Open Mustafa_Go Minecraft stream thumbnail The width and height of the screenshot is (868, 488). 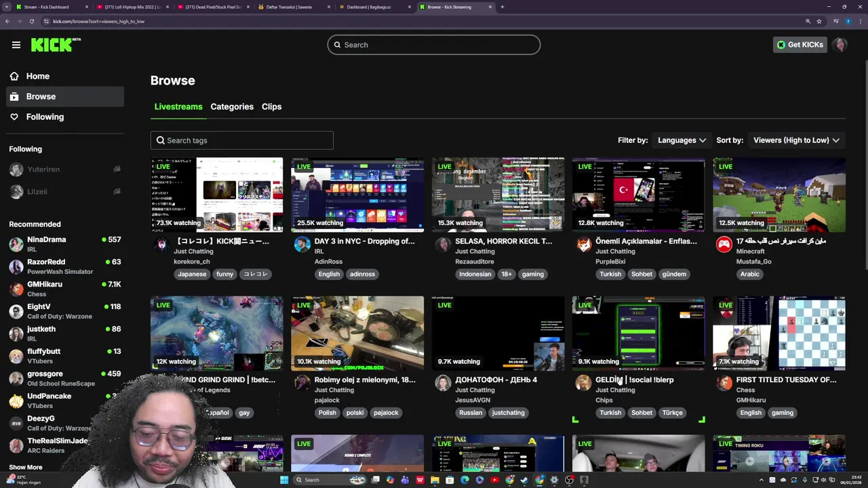click(x=779, y=195)
